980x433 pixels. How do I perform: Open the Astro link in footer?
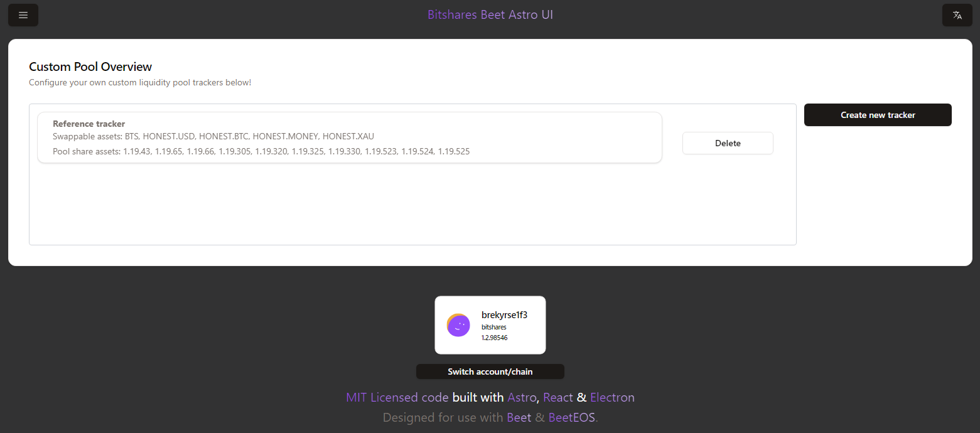pyautogui.click(x=522, y=397)
